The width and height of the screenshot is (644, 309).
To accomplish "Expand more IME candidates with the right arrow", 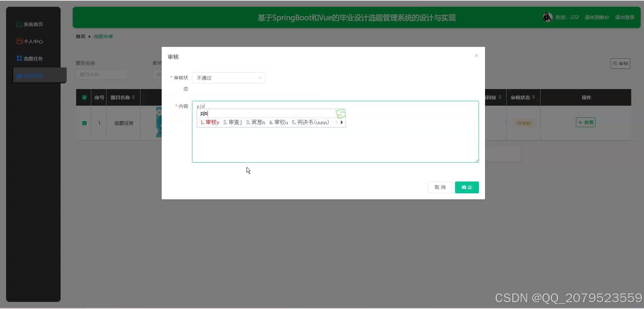I will [342, 122].
